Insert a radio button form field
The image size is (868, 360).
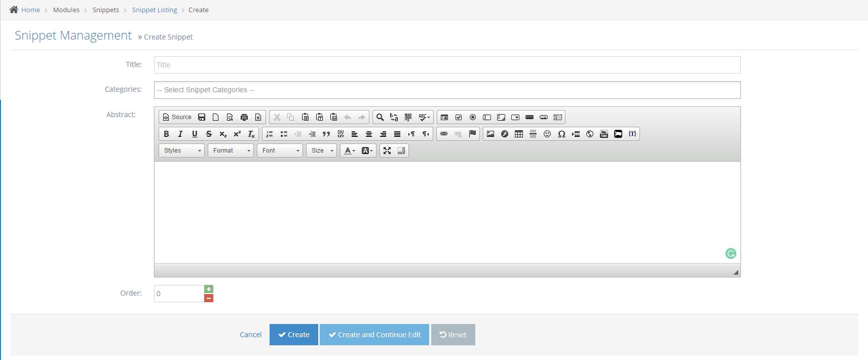[x=473, y=117]
